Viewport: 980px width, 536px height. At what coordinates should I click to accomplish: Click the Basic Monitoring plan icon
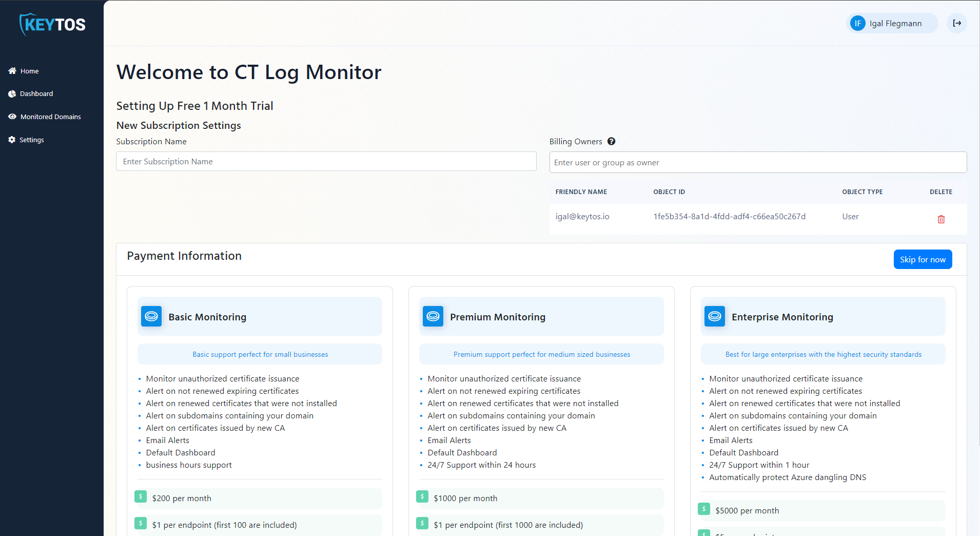pyautogui.click(x=151, y=316)
